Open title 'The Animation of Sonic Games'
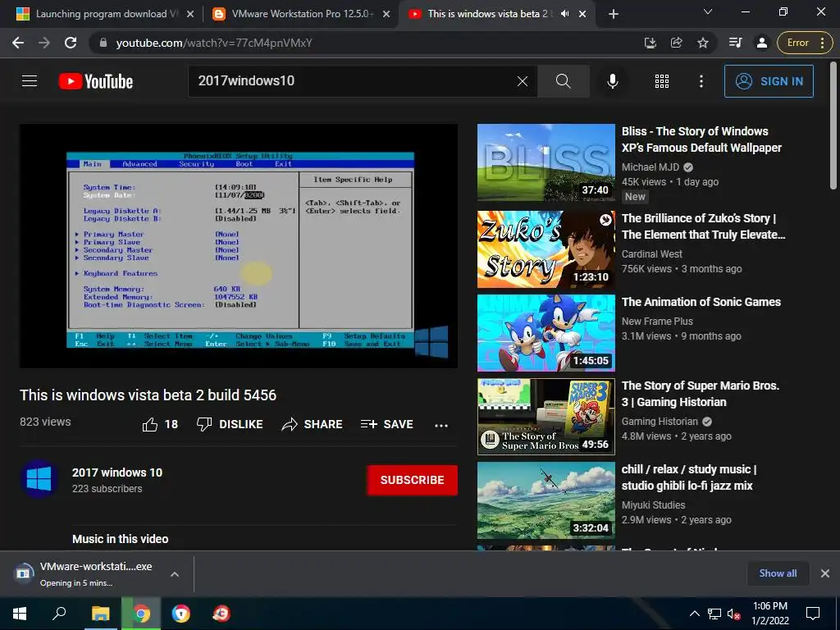840x630 pixels. click(701, 302)
